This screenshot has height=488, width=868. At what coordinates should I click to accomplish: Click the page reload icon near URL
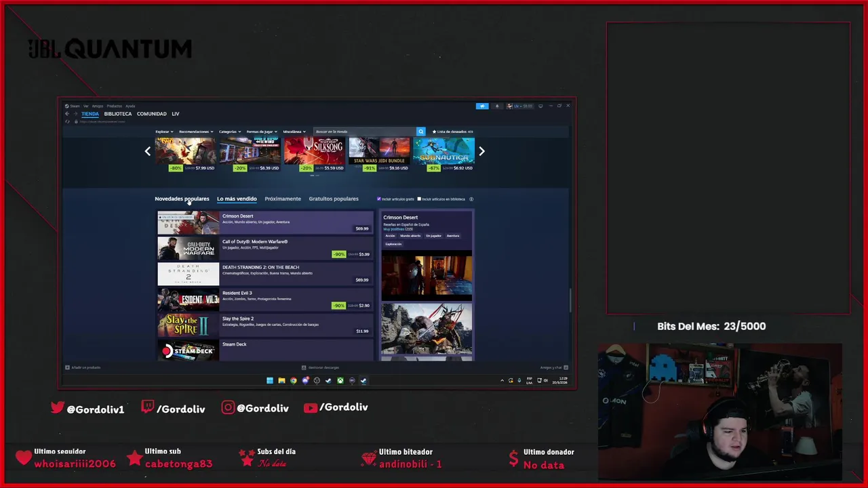(67, 121)
